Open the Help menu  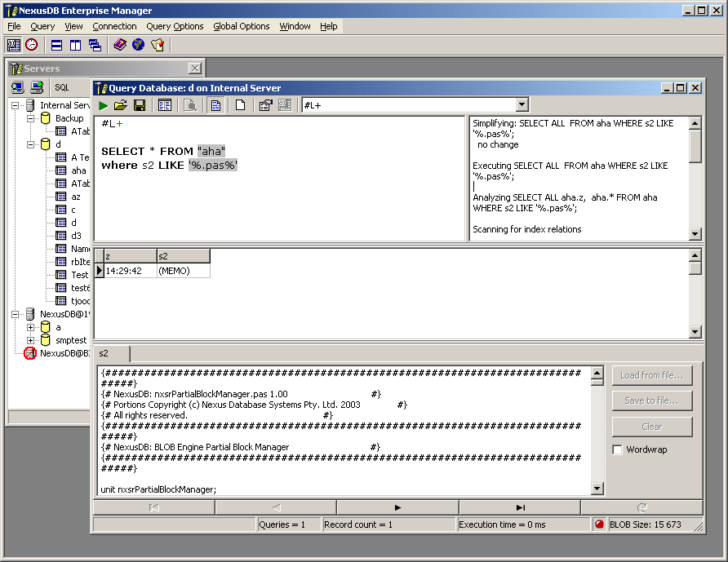point(328,26)
